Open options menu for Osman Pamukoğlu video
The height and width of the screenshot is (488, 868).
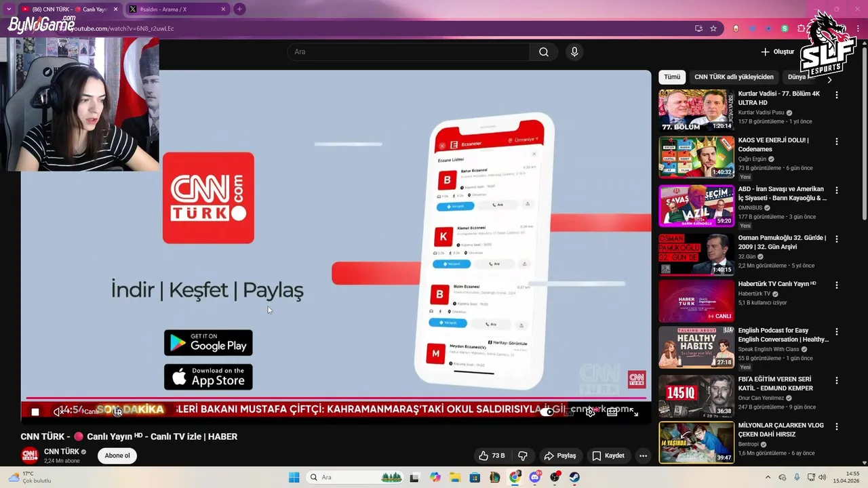point(836,239)
